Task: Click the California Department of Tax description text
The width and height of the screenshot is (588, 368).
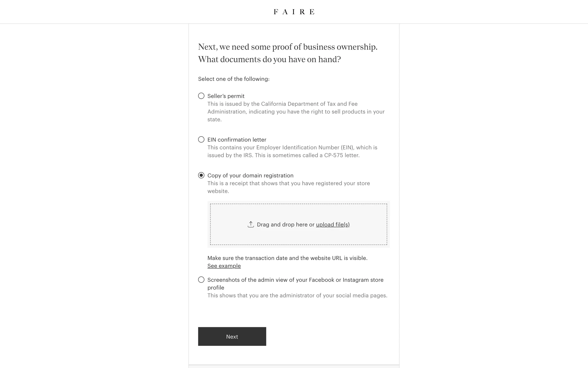Action: [x=296, y=112]
